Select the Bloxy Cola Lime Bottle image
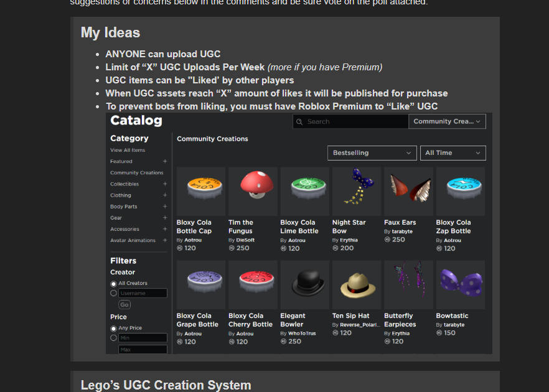The image size is (549, 392). [x=304, y=192]
